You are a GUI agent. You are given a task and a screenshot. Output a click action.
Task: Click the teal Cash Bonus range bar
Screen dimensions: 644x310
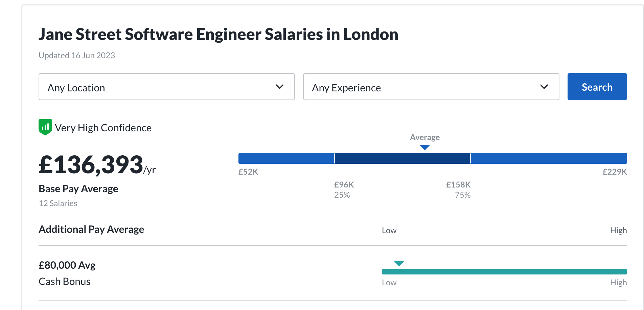[504, 272]
